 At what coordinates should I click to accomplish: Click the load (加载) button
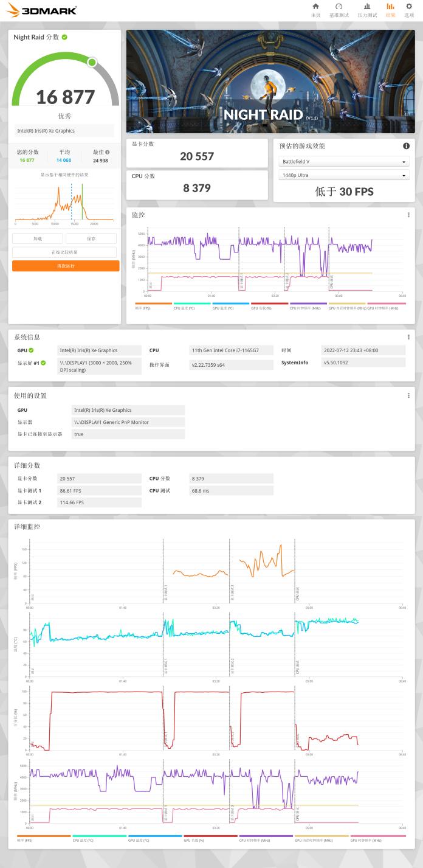pyautogui.click(x=38, y=238)
